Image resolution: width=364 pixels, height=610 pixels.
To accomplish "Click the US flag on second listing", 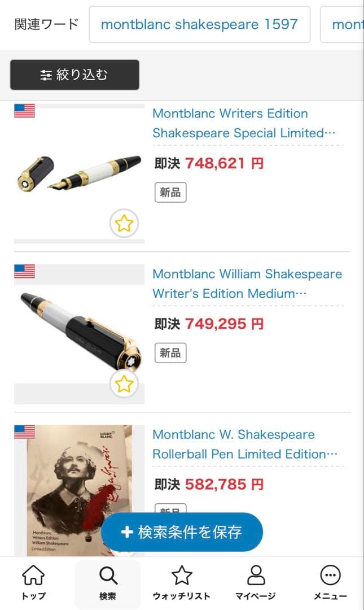I will [24, 271].
